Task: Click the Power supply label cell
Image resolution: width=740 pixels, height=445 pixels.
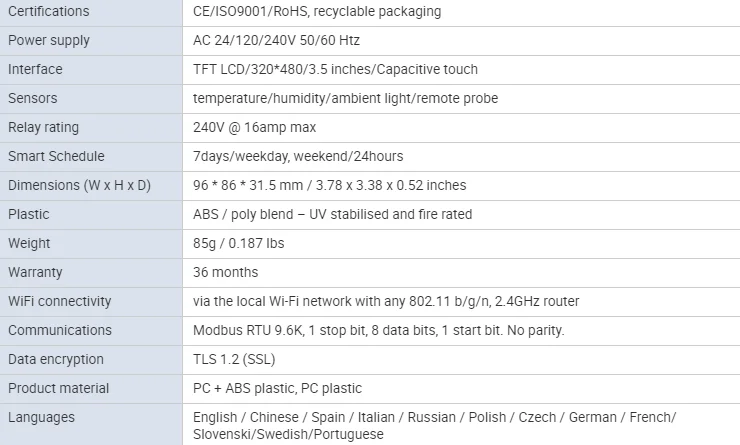Action: point(48,41)
